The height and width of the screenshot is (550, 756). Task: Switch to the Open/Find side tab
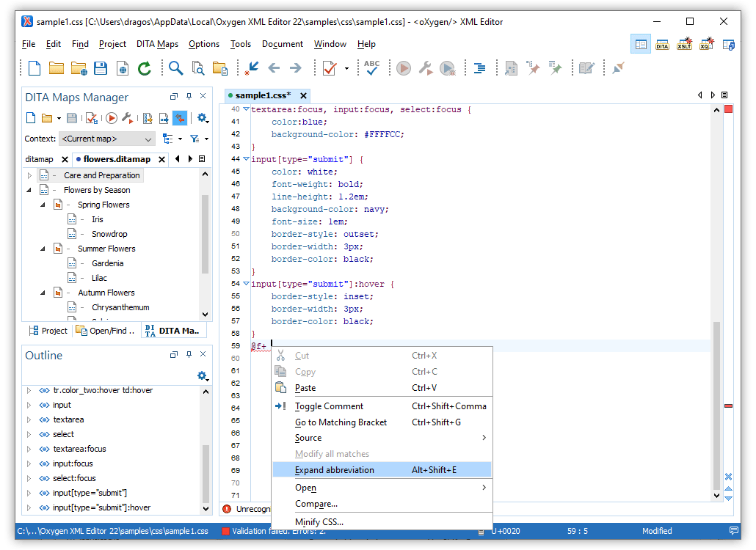[106, 331]
